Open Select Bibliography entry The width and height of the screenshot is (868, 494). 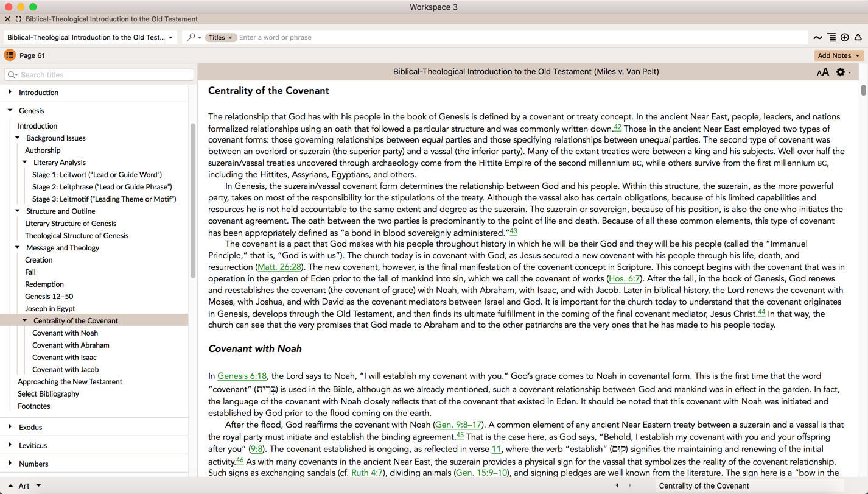[x=48, y=393]
